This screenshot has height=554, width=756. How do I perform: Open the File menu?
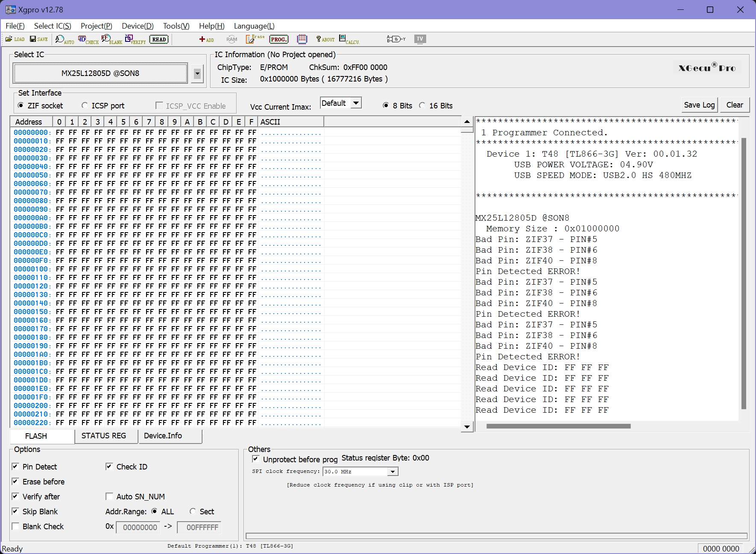15,26
